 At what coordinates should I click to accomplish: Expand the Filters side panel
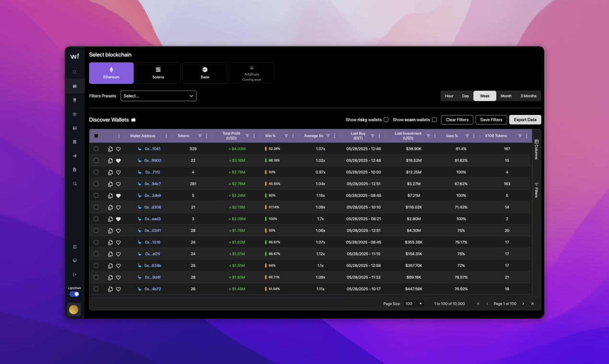(536, 190)
